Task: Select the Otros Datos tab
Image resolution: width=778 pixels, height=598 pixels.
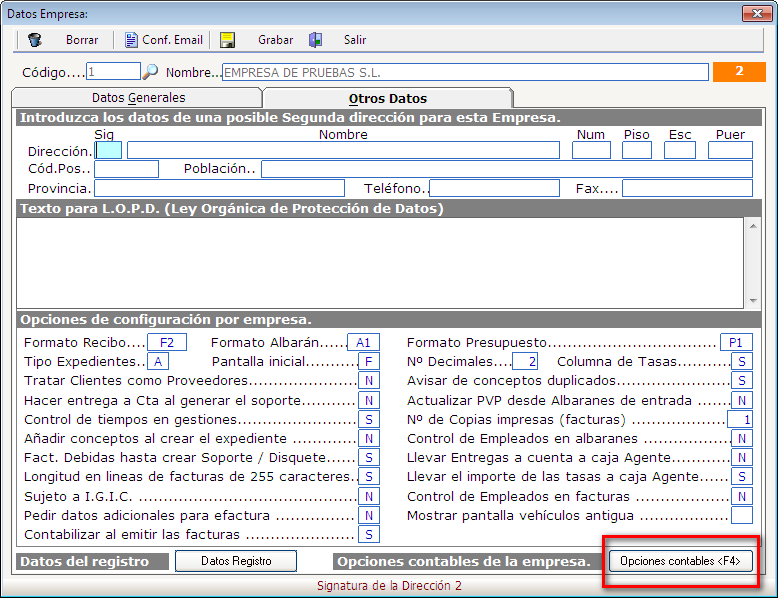Action: 388,98
